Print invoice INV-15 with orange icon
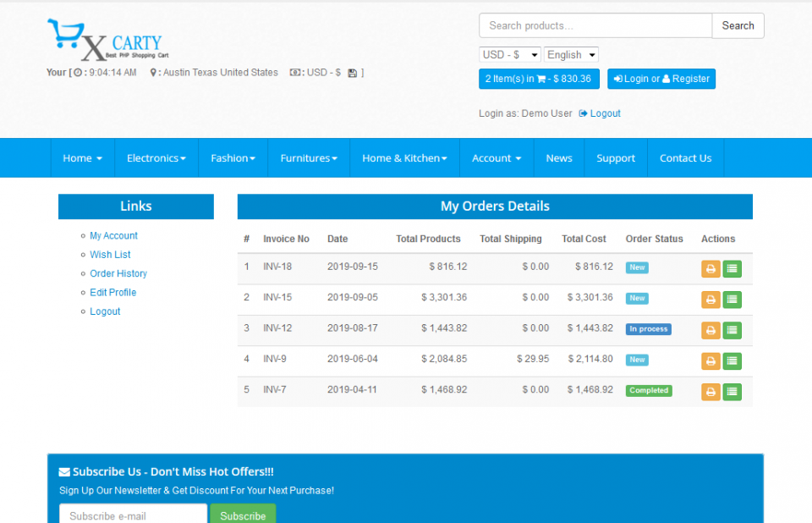 [x=710, y=300]
